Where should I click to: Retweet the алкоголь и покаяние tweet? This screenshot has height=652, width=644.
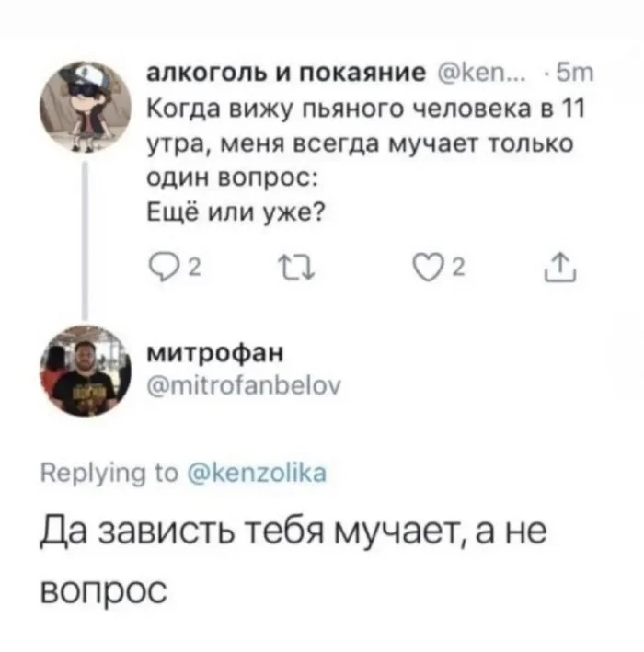[x=304, y=269]
